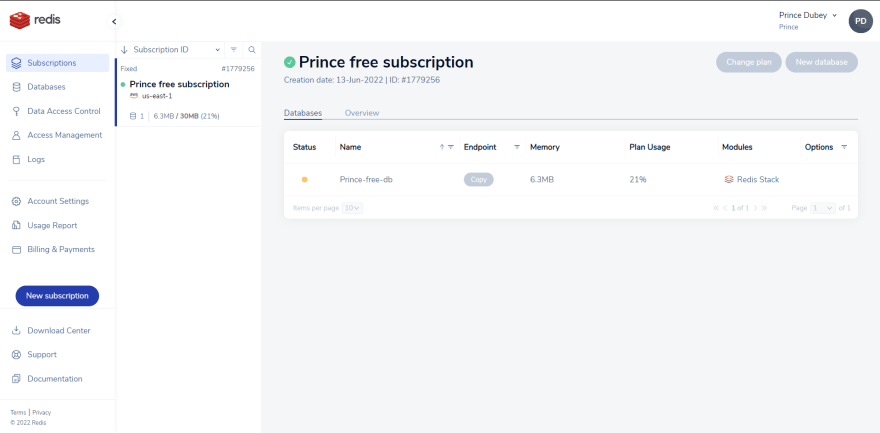Image resolution: width=880 pixels, height=433 pixels.
Task: Click the Support lifebuoy icon
Action: 16,354
